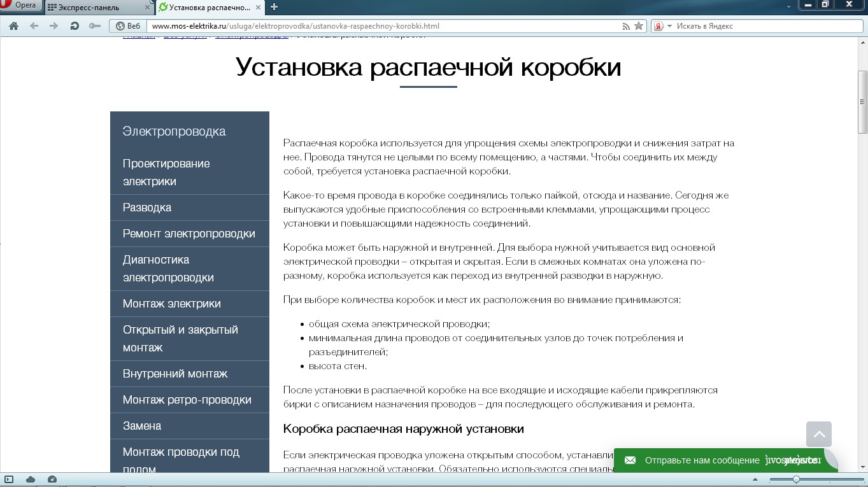Open Проектирование электрики in sidebar
This screenshot has height=487, width=868.
tap(190, 173)
